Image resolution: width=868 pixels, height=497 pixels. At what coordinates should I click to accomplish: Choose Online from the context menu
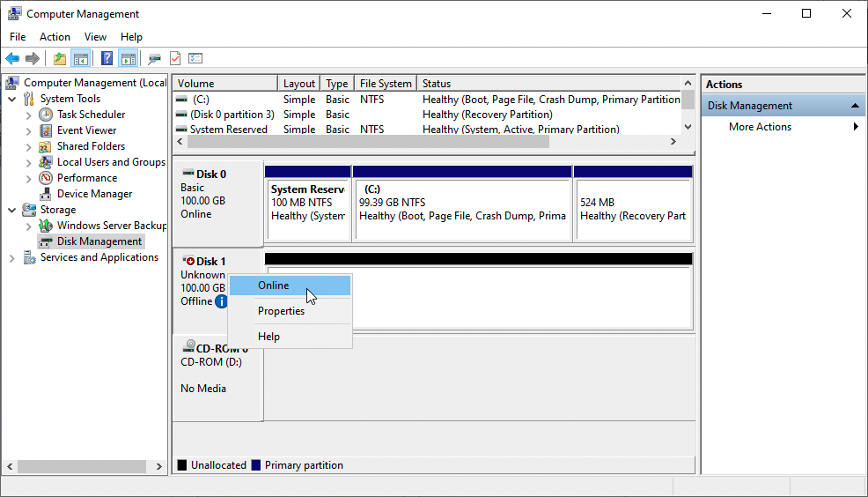click(290, 286)
